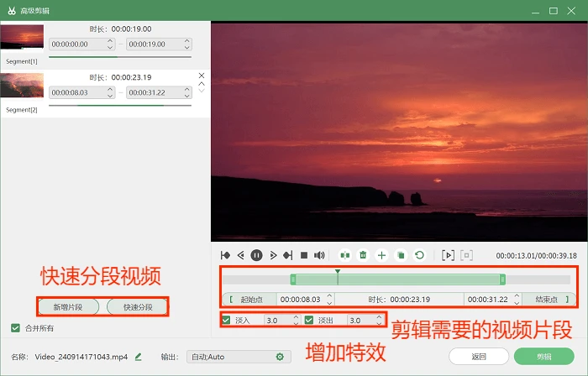This screenshot has width=588, height=376.
Task: Open the 自动Auto output format dropdown
Action: [x=239, y=357]
